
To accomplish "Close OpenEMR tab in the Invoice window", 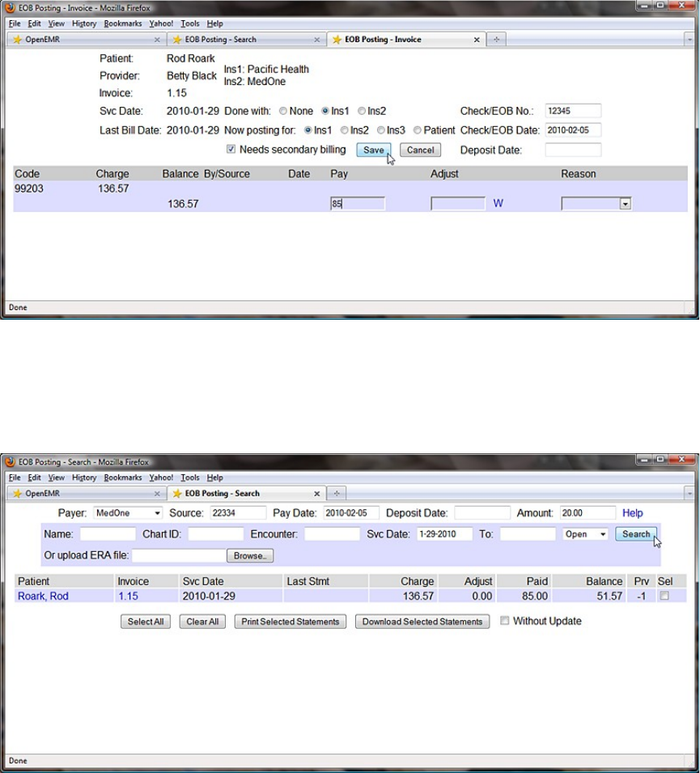I will (157, 40).
